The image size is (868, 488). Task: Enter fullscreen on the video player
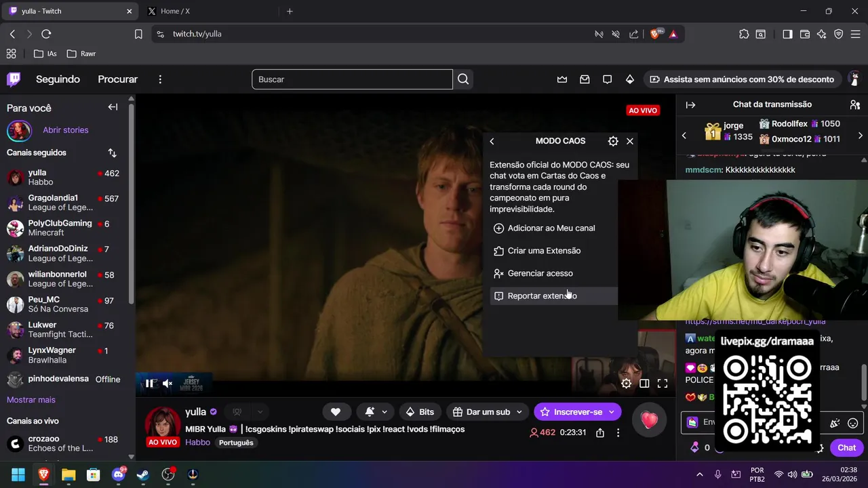pos(663,384)
